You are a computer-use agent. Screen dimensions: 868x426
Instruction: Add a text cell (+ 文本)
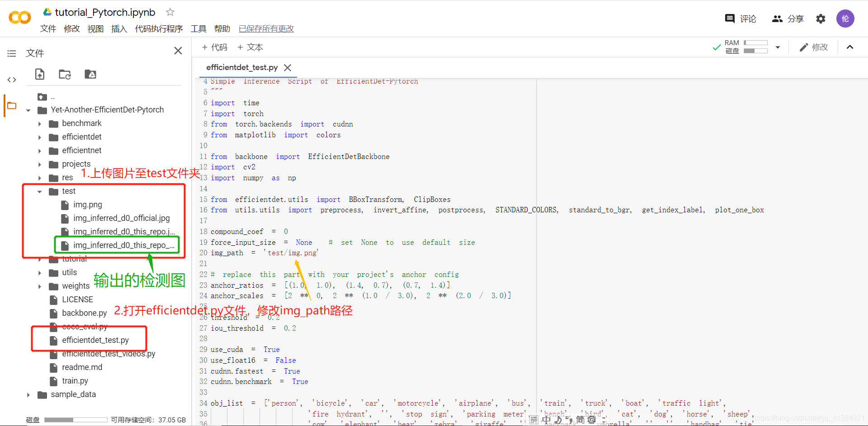pyautogui.click(x=250, y=47)
